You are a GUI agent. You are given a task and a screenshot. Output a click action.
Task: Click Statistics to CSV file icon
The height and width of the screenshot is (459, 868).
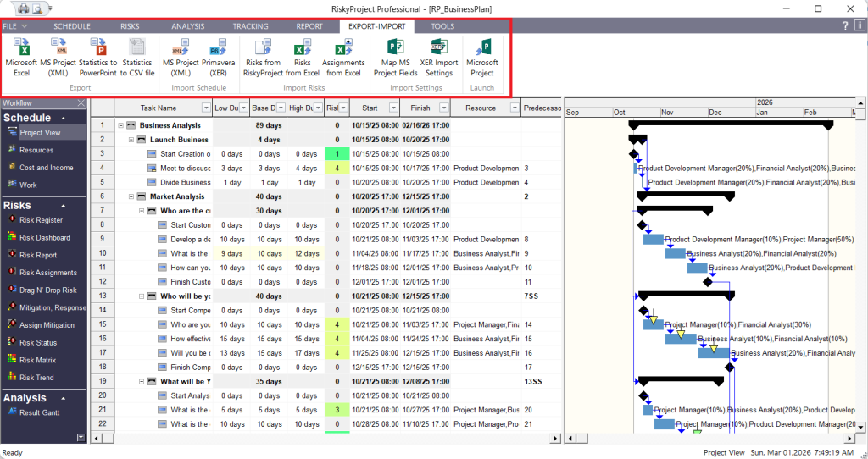[x=137, y=49]
